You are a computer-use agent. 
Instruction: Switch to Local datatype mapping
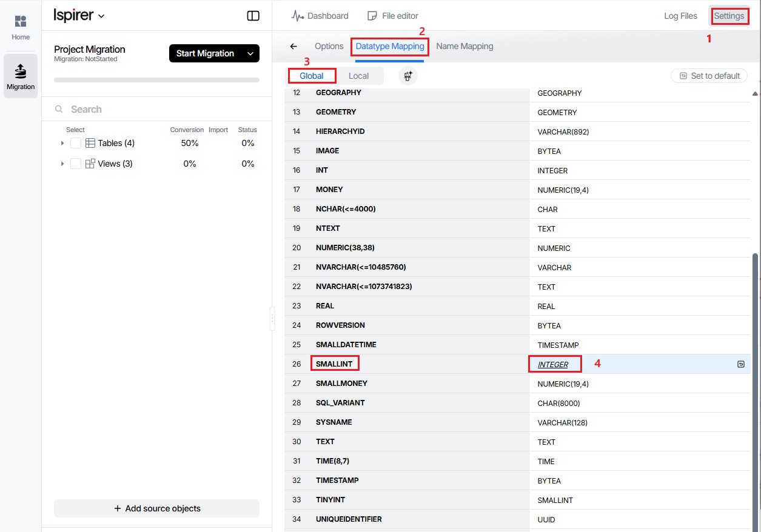coord(358,76)
